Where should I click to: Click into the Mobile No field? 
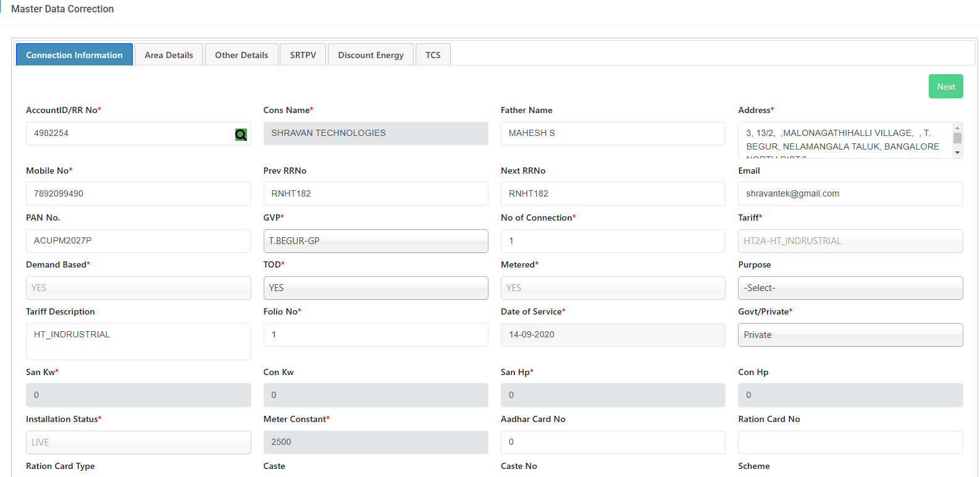(138, 193)
